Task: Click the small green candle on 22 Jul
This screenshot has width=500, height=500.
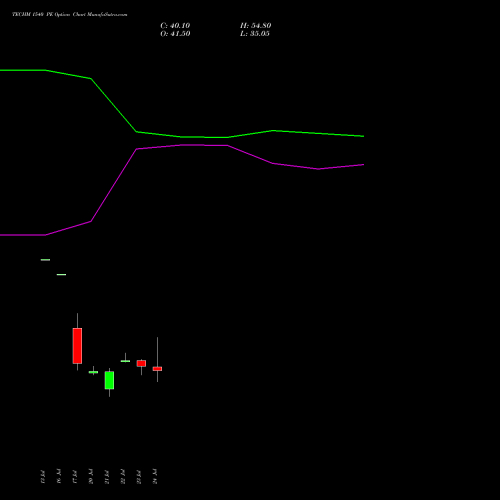Action: (125, 361)
